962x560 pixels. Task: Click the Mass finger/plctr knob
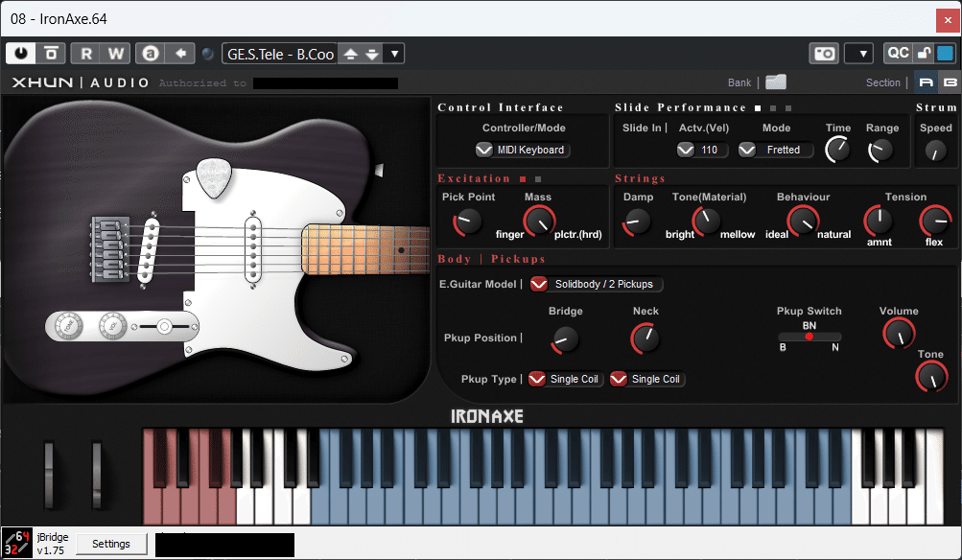click(x=539, y=221)
